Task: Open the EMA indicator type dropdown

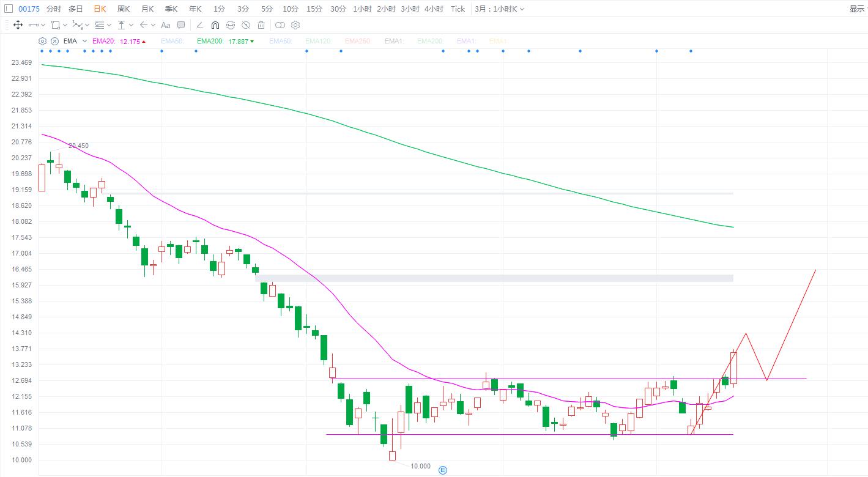Action: coord(84,41)
